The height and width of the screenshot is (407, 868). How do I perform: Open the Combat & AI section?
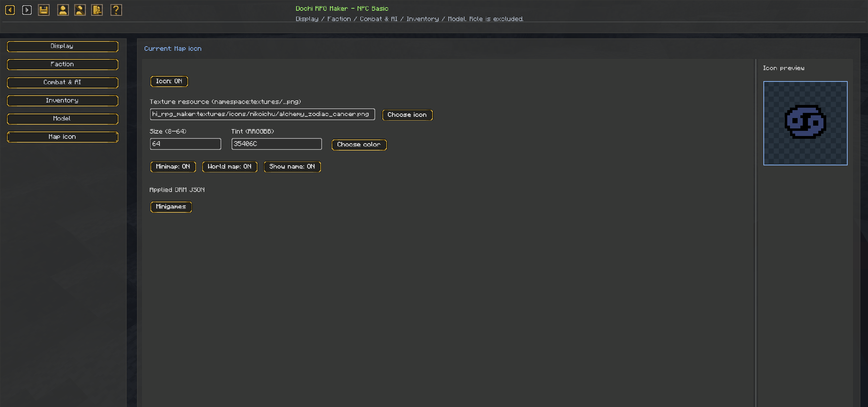pyautogui.click(x=62, y=83)
